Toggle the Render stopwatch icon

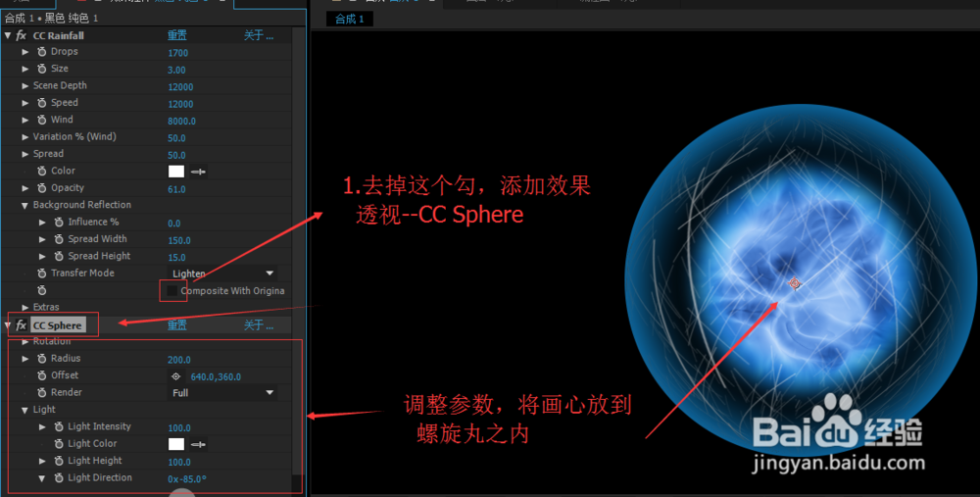[42, 392]
